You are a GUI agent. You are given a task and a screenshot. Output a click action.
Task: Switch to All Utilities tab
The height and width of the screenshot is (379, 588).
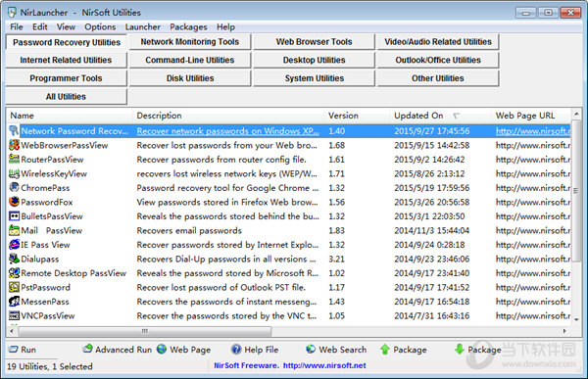coord(66,97)
